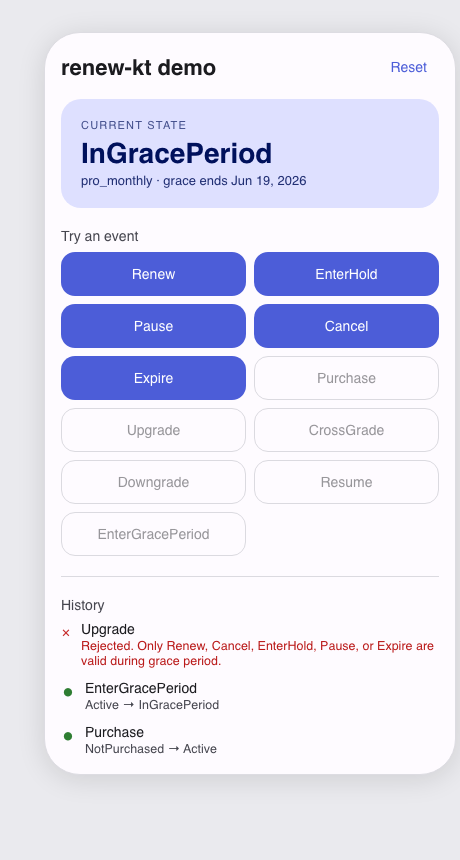The image size is (460, 860).
Task: Select the Downgrade event button
Action: pyautogui.click(x=154, y=483)
